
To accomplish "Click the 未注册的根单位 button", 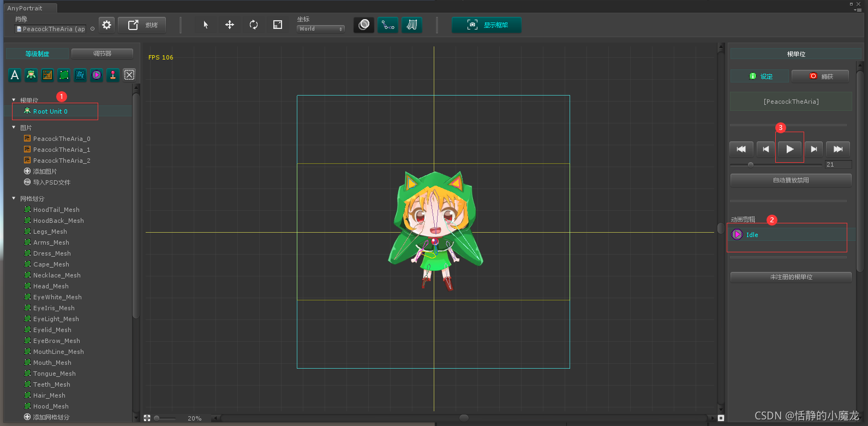I will (791, 277).
